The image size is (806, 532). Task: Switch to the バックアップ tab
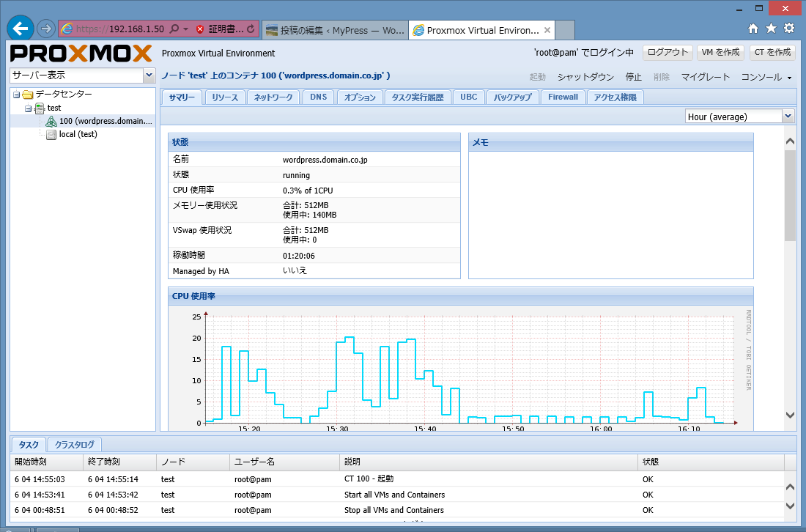512,97
